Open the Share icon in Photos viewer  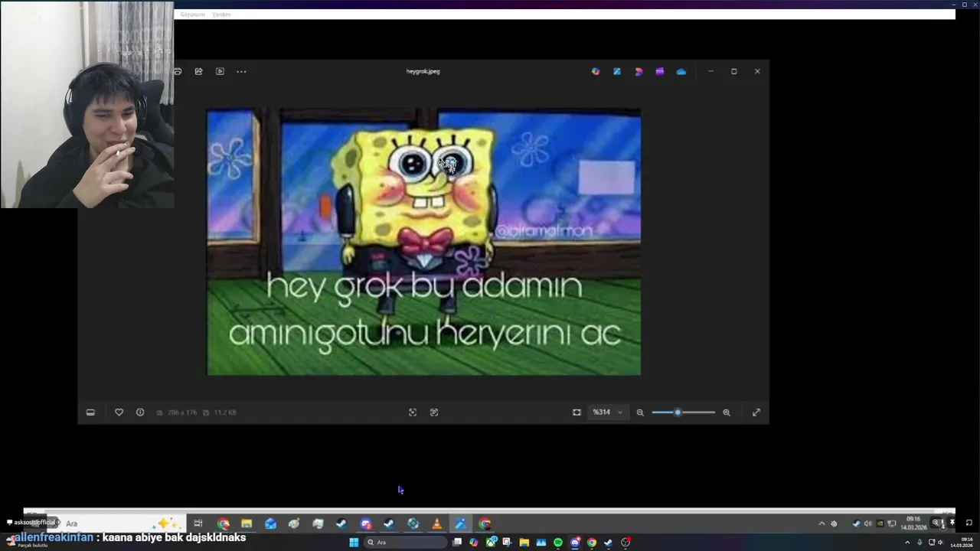[198, 71]
